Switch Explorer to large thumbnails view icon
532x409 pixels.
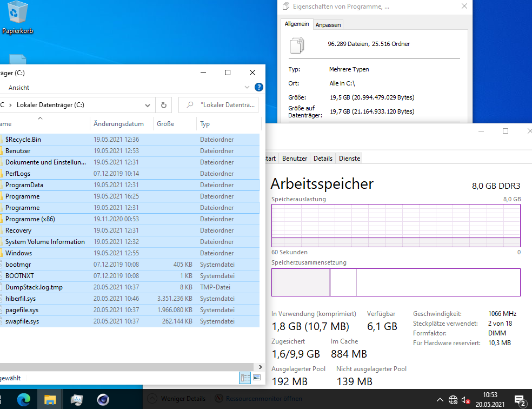[x=257, y=378]
